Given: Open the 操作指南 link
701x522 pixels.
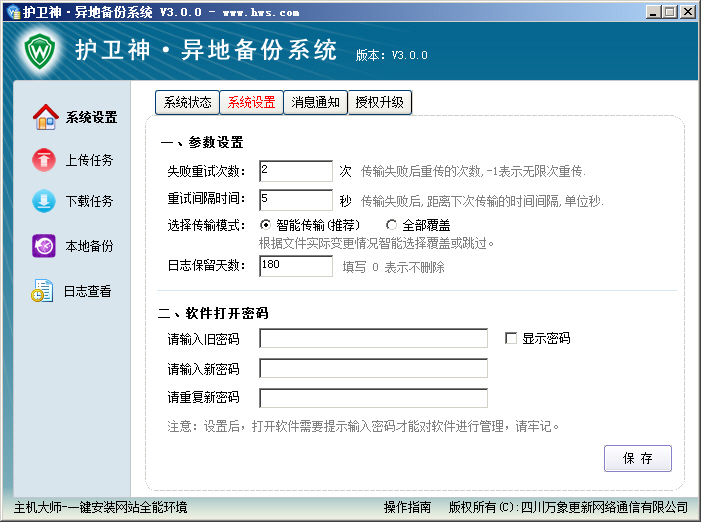Looking at the screenshot, I should [407, 507].
